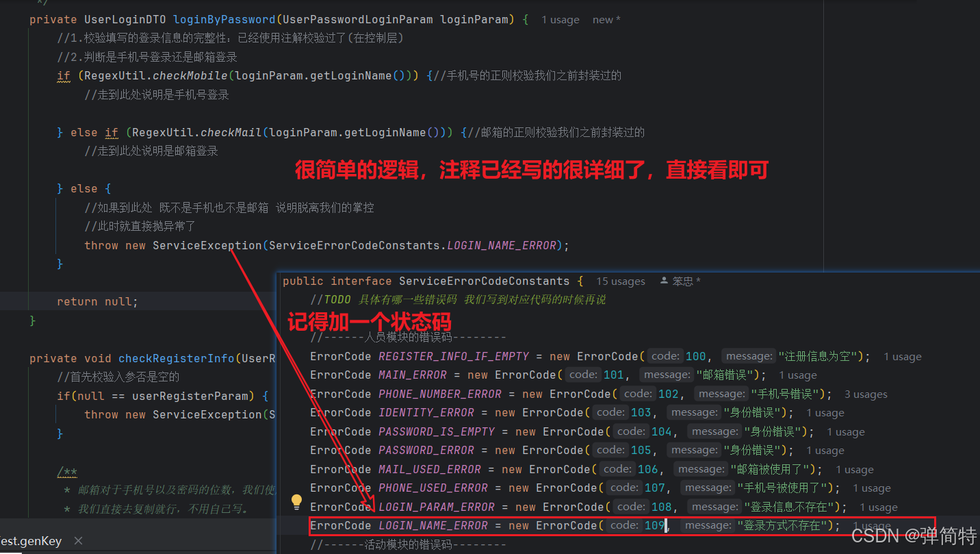Click the author icon beside 笨思
The width and height of the screenshot is (980, 554).
(664, 281)
